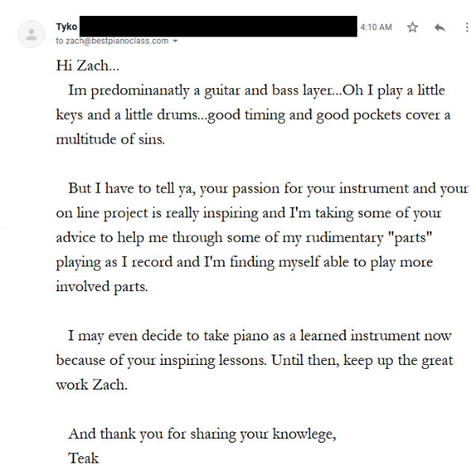Click the Reply arrow icon
476x476 pixels.
tap(440, 28)
